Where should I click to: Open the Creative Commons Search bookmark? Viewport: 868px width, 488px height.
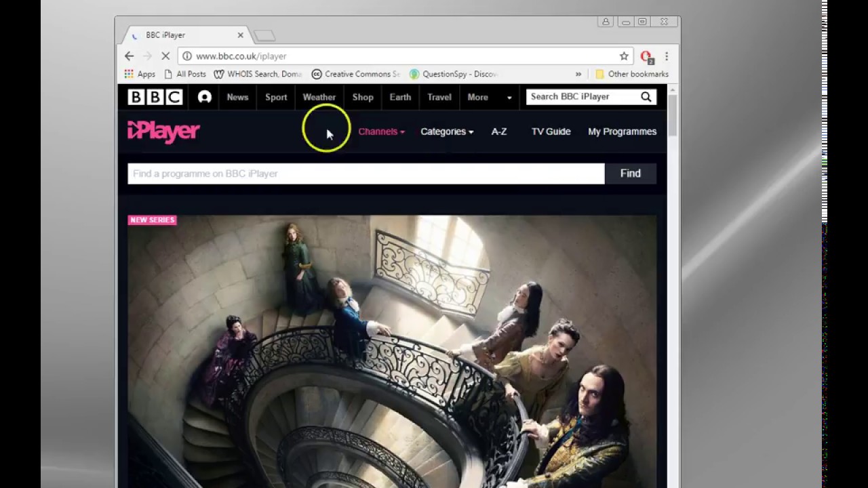356,74
